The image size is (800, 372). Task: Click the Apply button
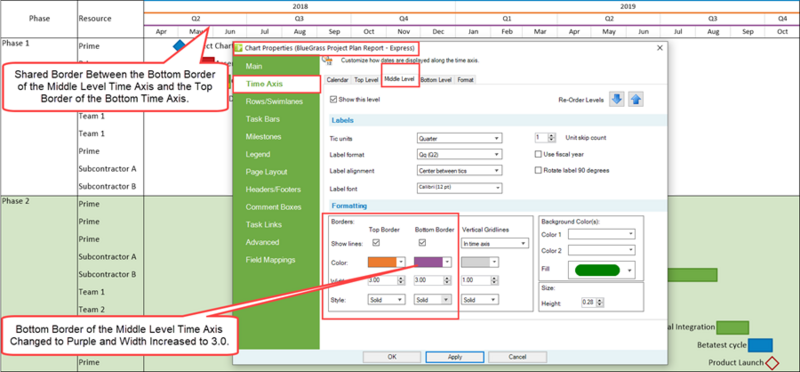455,357
